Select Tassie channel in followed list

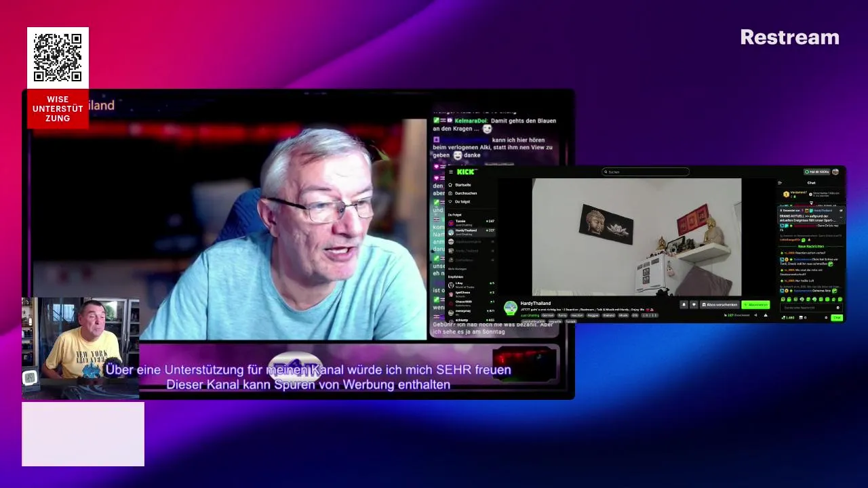click(471, 222)
